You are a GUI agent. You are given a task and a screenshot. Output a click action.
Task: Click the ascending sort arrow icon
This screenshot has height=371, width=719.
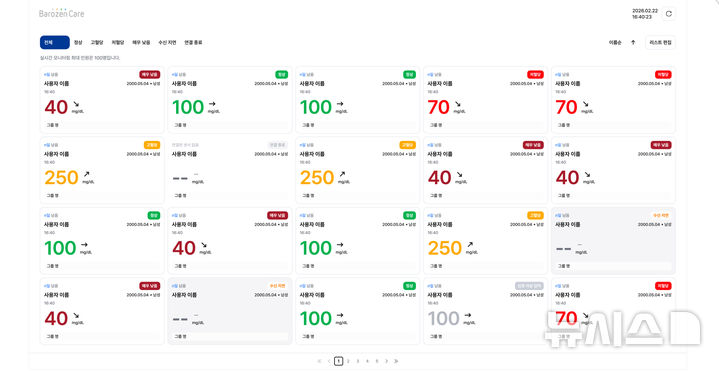633,42
